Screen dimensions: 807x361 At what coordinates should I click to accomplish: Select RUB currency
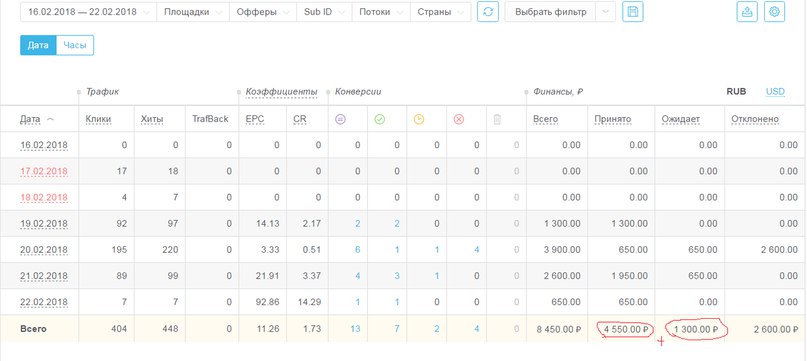click(736, 92)
